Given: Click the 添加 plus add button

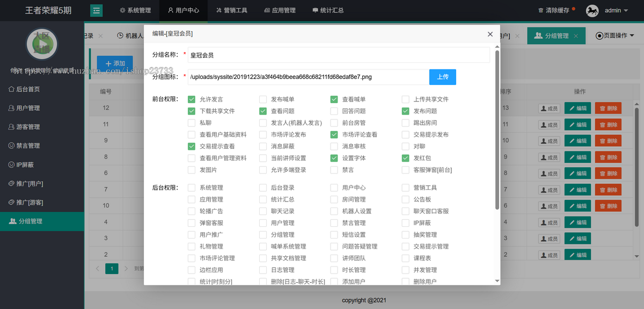Looking at the screenshot, I should pyautogui.click(x=115, y=63).
